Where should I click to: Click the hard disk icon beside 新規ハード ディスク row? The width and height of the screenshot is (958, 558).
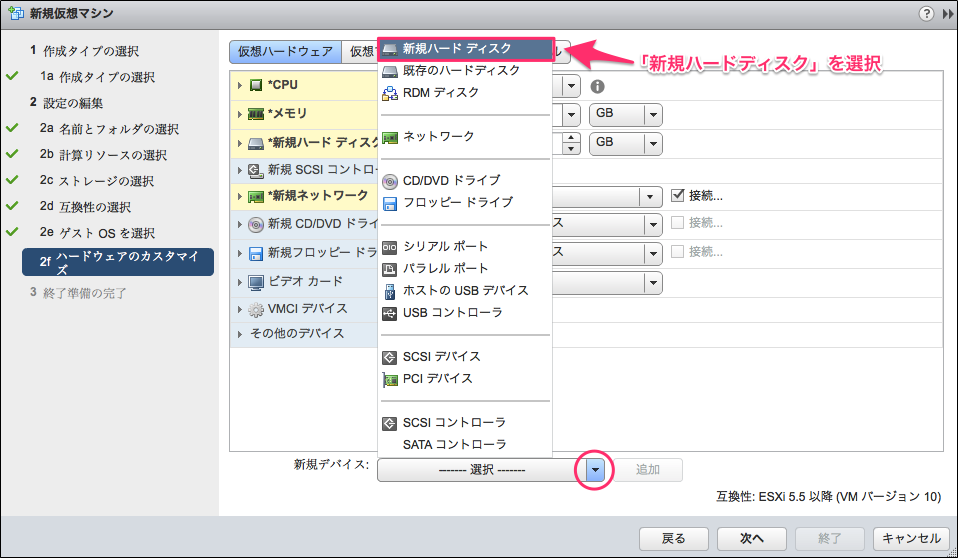click(x=255, y=144)
